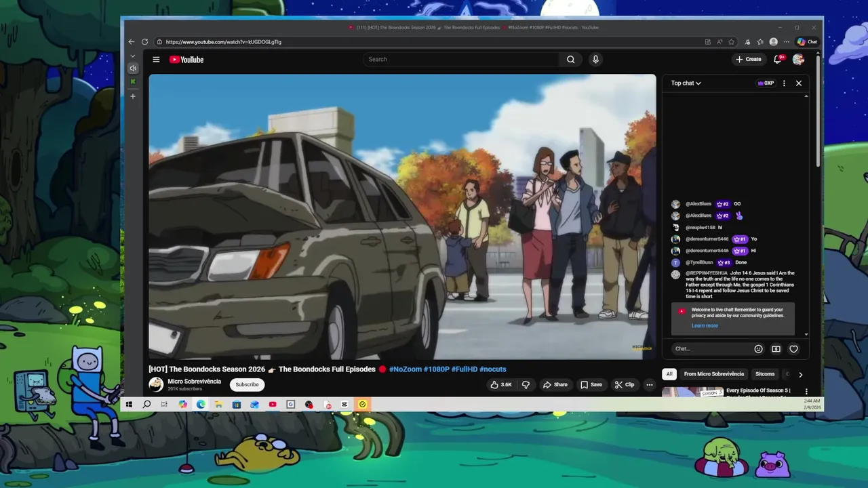The width and height of the screenshot is (868, 488).
Task: Open the Edge profile icon
Action: 774,41
